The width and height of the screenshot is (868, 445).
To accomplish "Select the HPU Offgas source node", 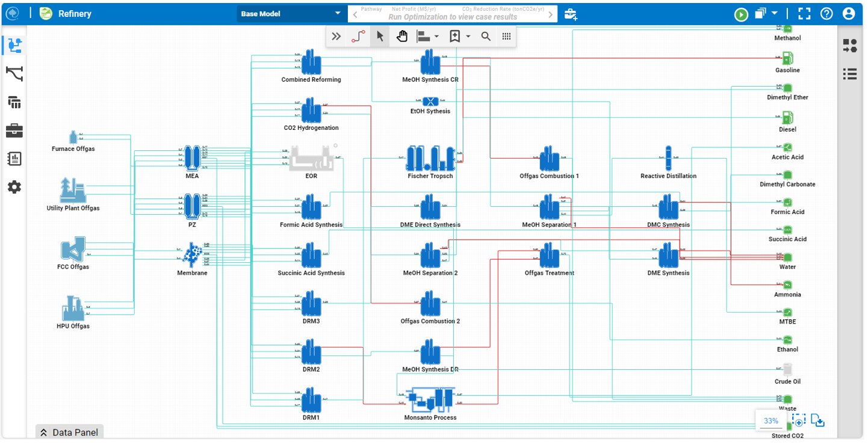I will tap(73, 308).
